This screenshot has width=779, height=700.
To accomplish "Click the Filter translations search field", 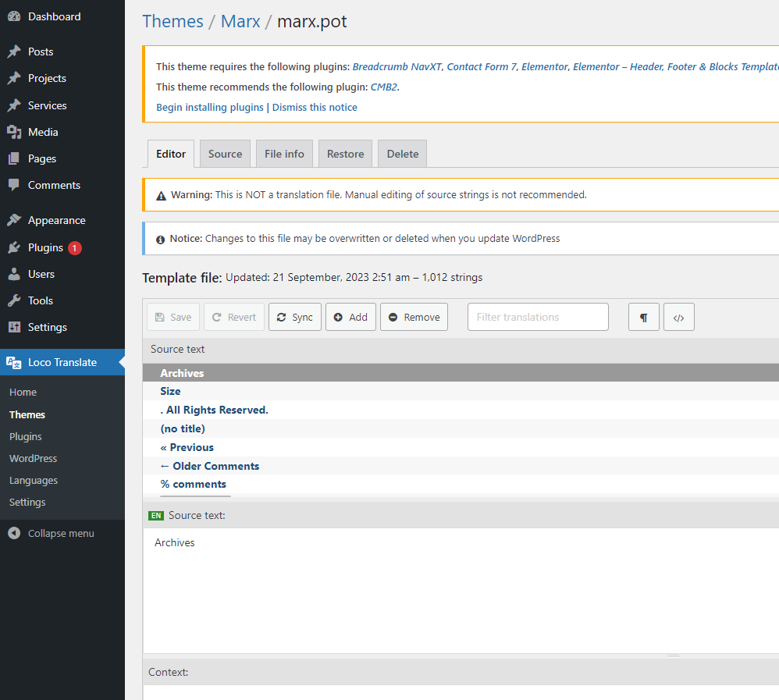I will coord(538,317).
